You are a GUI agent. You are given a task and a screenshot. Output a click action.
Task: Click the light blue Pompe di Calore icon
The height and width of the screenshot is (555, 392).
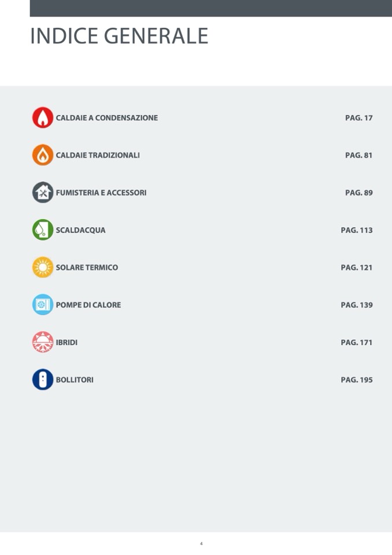[x=43, y=305]
